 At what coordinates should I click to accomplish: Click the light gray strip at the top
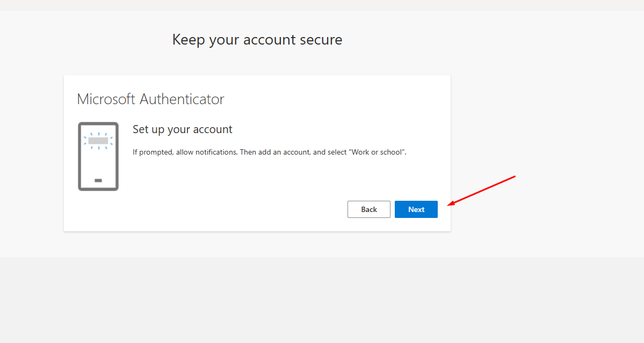point(322,5)
